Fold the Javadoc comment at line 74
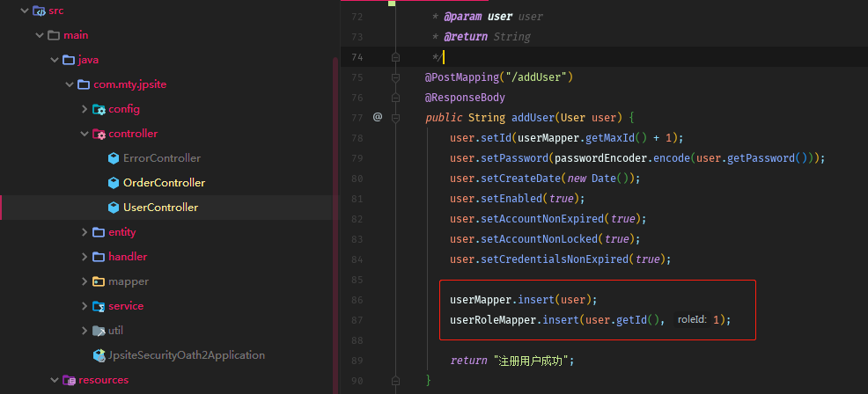 pyautogui.click(x=395, y=57)
